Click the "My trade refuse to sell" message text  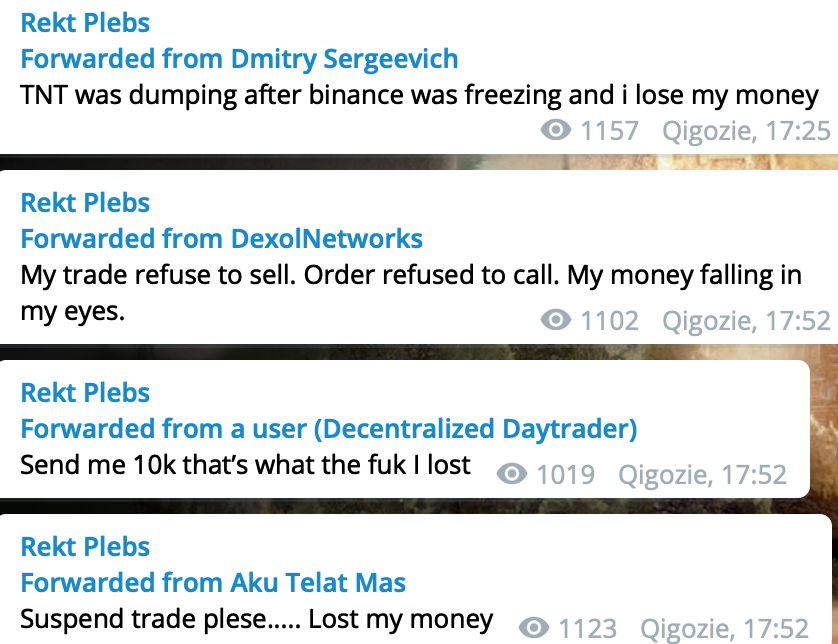tap(410, 275)
